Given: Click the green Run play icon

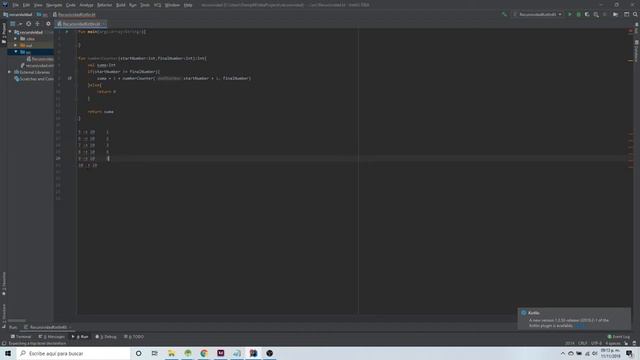Looking at the screenshot, I should click(570, 14).
